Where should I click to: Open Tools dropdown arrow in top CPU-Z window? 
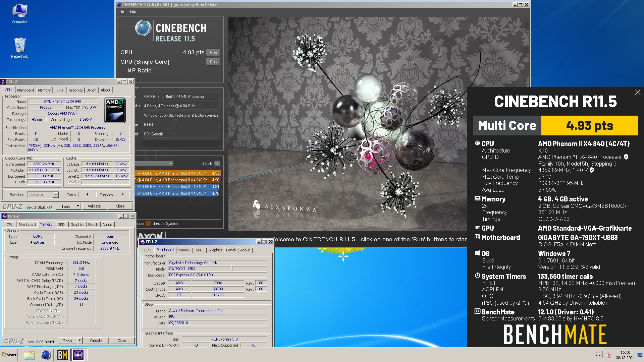(78, 206)
